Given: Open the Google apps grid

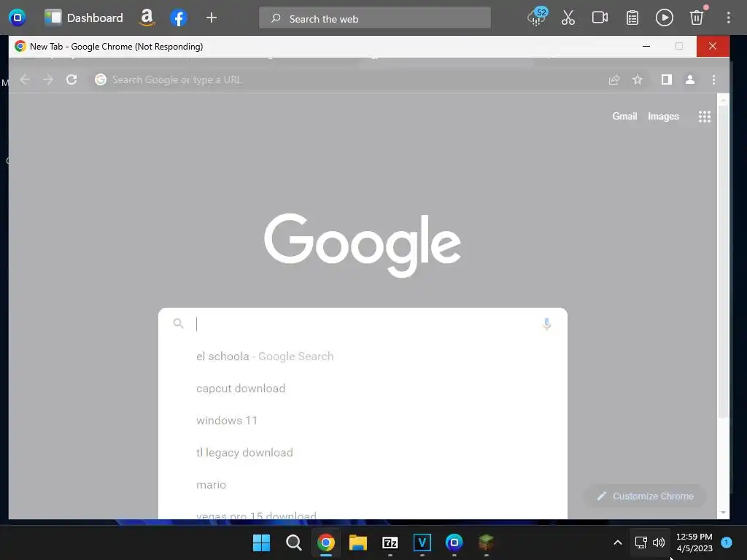Looking at the screenshot, I should point(704,116).
